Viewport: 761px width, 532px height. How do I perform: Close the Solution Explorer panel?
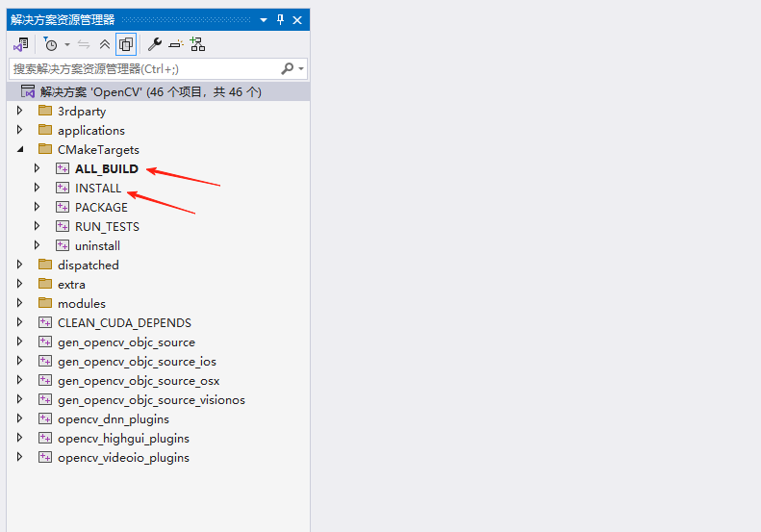(x=297, y=20)
